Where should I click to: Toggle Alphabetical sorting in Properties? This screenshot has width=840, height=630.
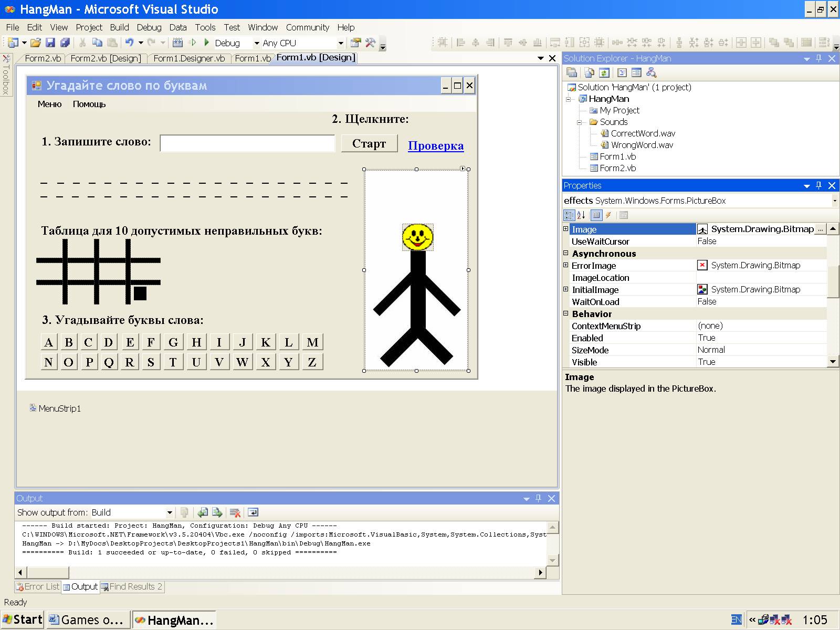click(581, 215)
